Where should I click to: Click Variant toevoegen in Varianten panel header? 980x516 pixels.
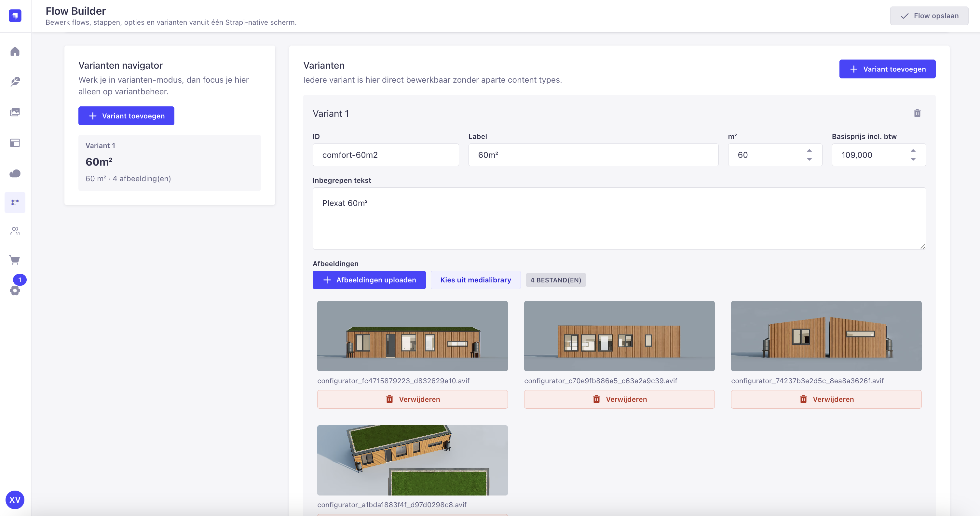click(887, 69)
